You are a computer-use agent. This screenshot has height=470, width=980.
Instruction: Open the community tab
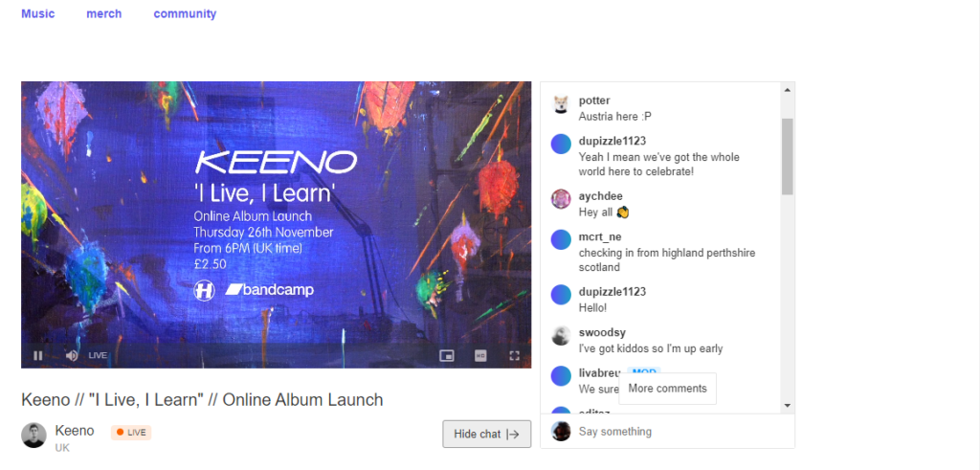pos(185,13)
